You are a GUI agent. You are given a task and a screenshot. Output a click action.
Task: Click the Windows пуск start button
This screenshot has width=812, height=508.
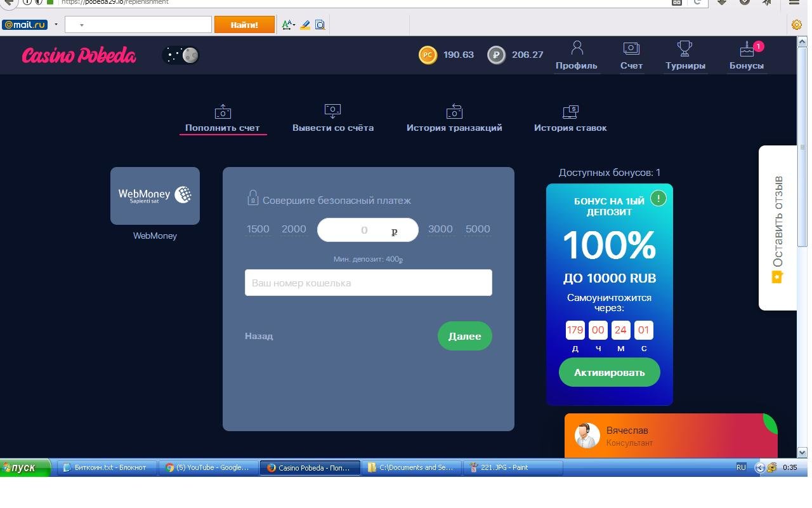pos(25,467)
